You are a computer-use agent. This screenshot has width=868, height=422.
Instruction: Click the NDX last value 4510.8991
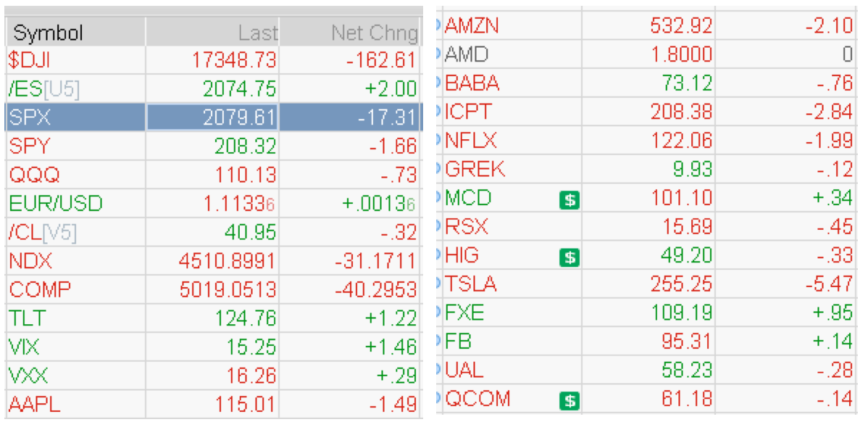(x=227, y=261)
